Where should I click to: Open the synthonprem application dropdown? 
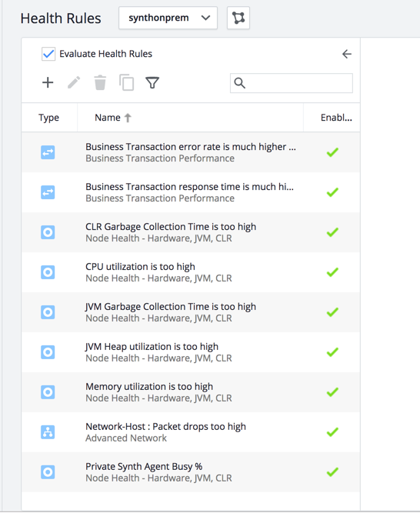168,18
